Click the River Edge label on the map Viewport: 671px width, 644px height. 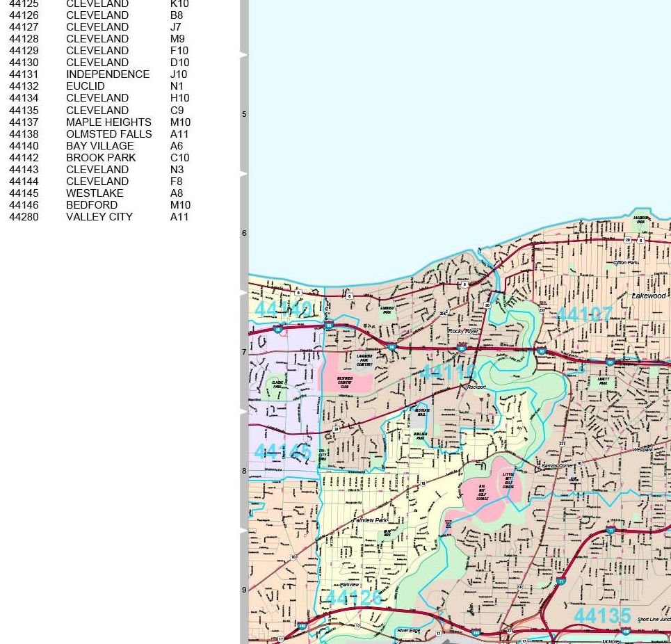[x=408, y=631]
